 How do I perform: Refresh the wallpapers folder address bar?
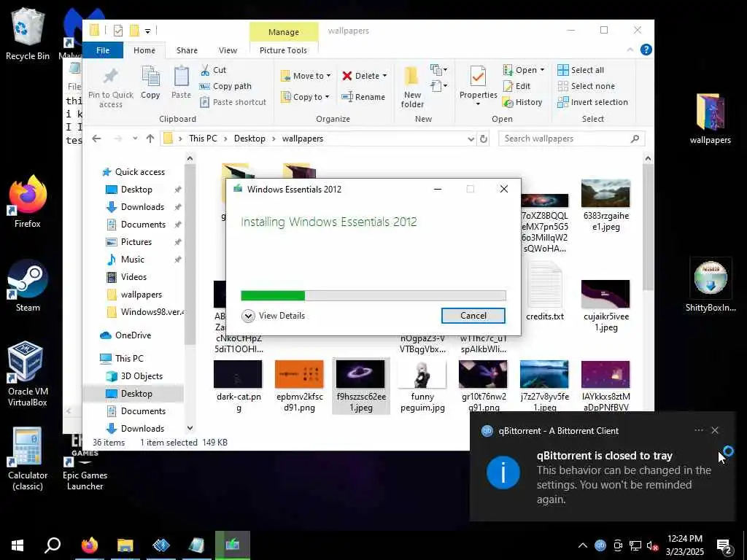tap(484, 139)
